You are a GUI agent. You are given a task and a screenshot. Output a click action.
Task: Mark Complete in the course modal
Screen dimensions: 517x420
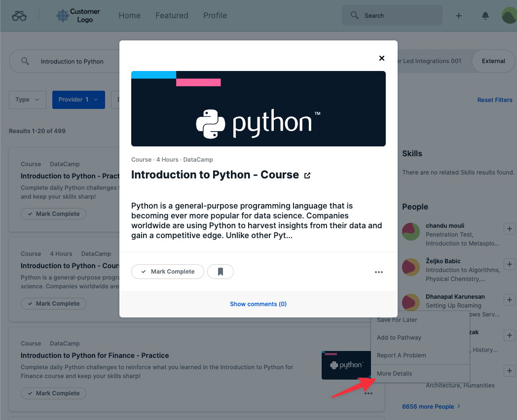pos(168,272)
